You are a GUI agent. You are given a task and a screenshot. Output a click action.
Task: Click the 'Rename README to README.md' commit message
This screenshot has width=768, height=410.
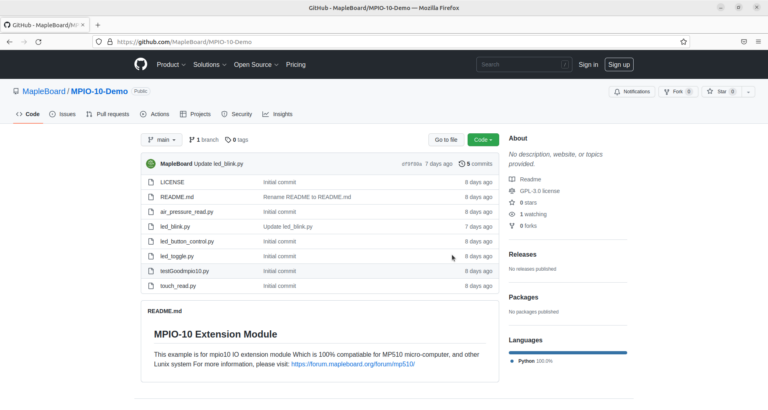pos(307,197)
